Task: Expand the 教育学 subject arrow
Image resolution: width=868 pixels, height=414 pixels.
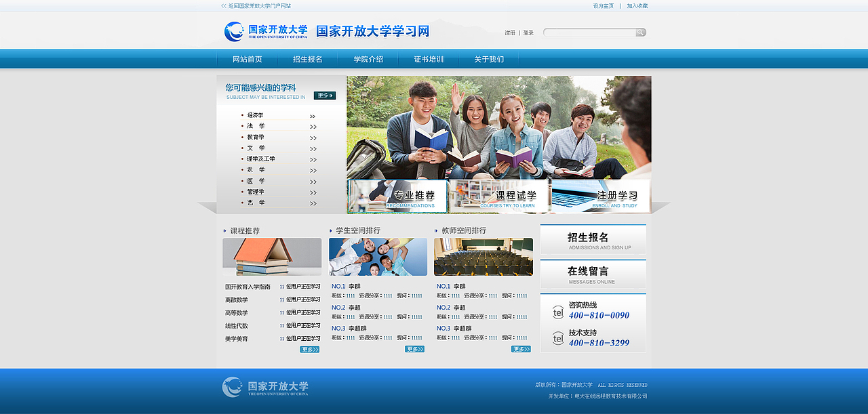Action: tap(313, 138)
